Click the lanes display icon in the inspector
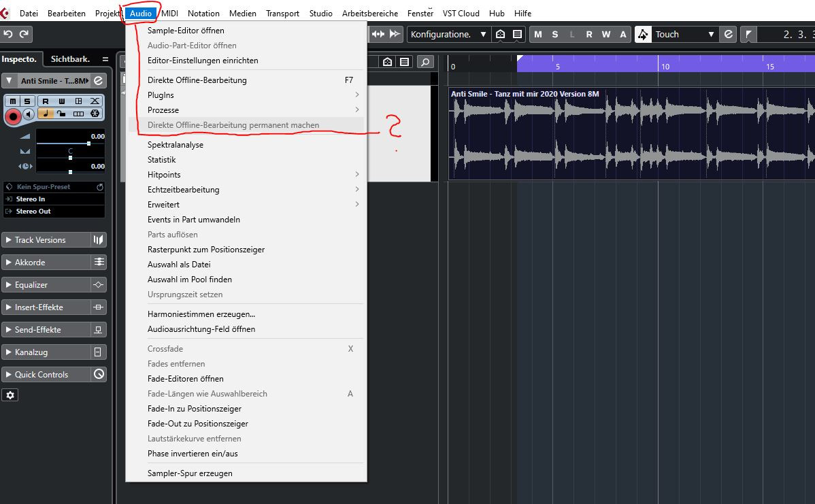 pos(78,114)
